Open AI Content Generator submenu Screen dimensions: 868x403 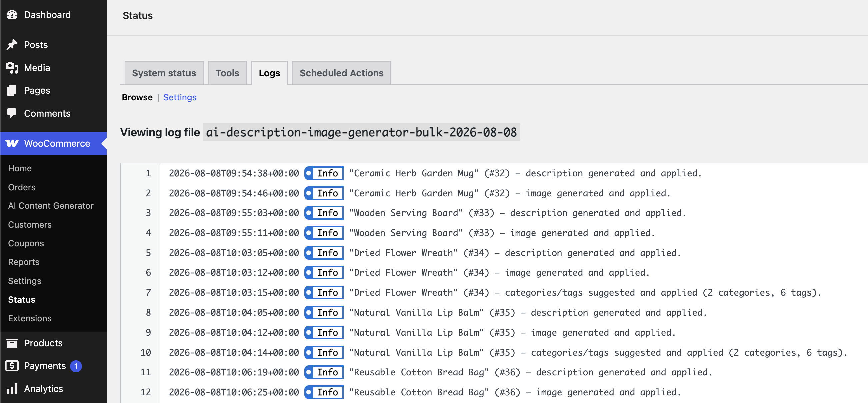pyautogui.click(x=51, y=206)
